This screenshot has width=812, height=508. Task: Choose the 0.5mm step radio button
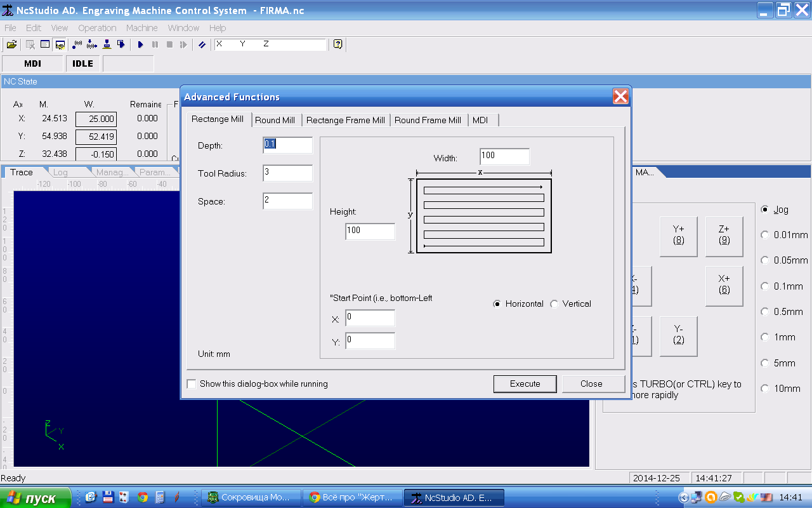[x=765, y=312]
